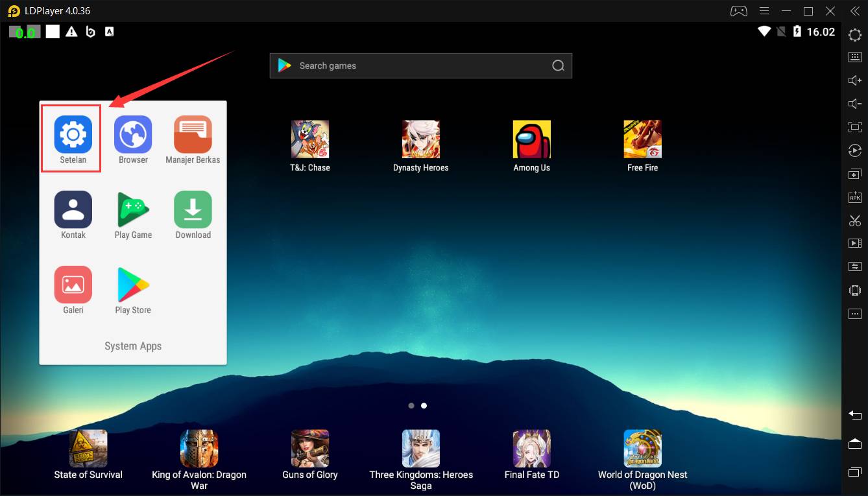Collapse the right sidebar with chevrons
The width and height of the screenshot is (868, 496).
tap(855, 11)
